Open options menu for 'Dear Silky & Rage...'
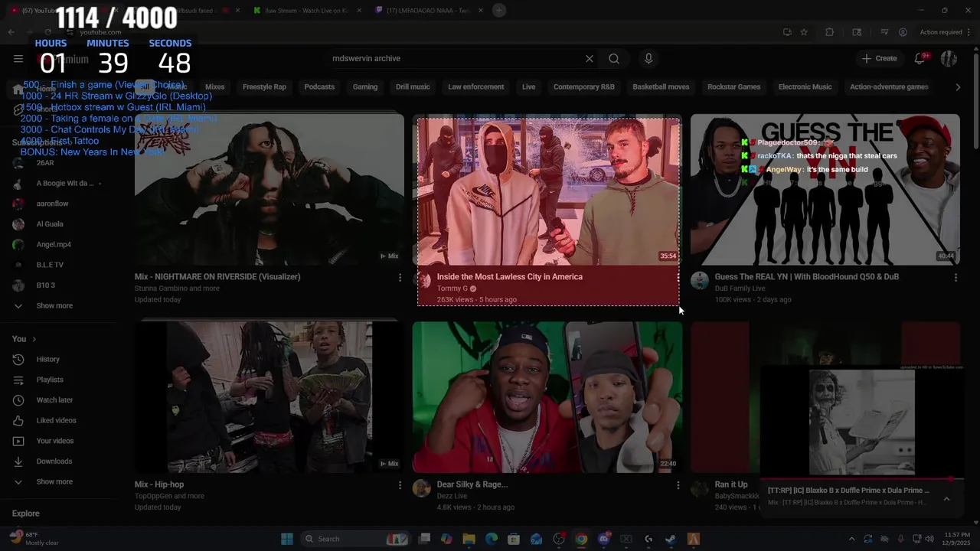Screen dimensions: 980x551 click(678, 485)
